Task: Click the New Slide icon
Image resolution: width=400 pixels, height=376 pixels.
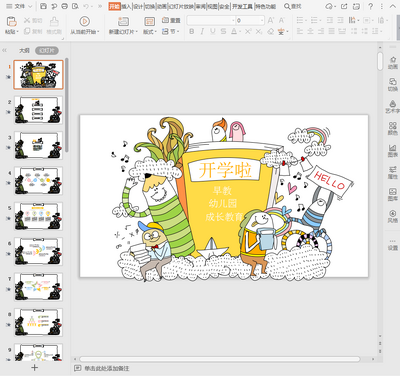Action: (x=123, y=21)
